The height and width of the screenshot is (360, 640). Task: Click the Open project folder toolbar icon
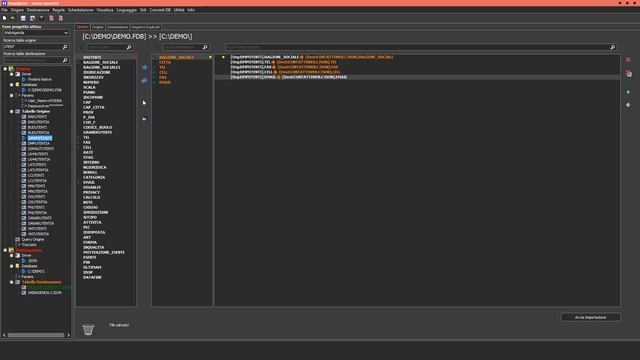tap(13, 18)
